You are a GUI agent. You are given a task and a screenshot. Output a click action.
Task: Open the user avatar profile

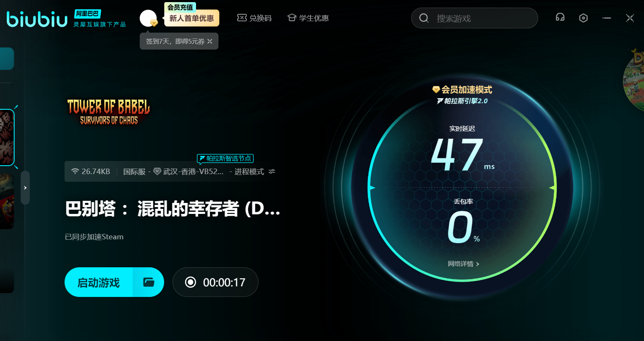click(148, 18)
